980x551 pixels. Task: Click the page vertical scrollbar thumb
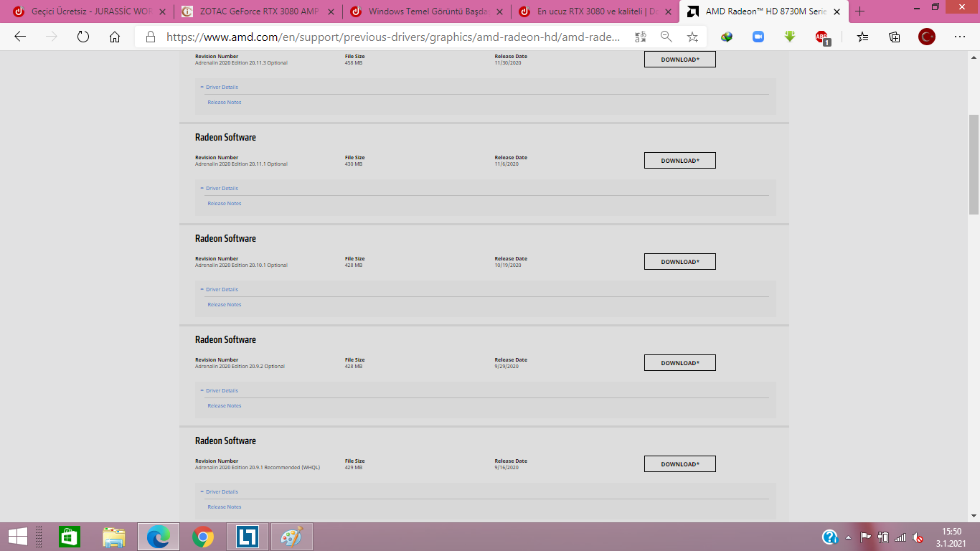click(974, 164)
